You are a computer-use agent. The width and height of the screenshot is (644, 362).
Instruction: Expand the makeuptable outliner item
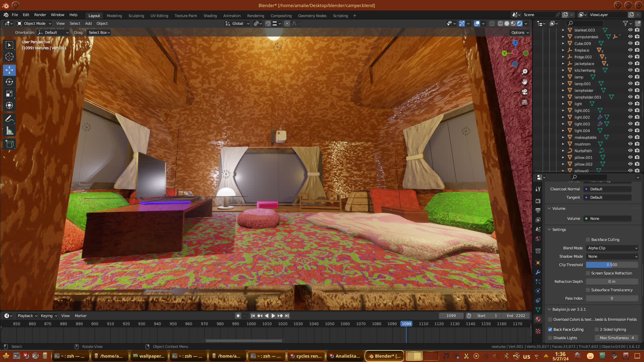563,137
